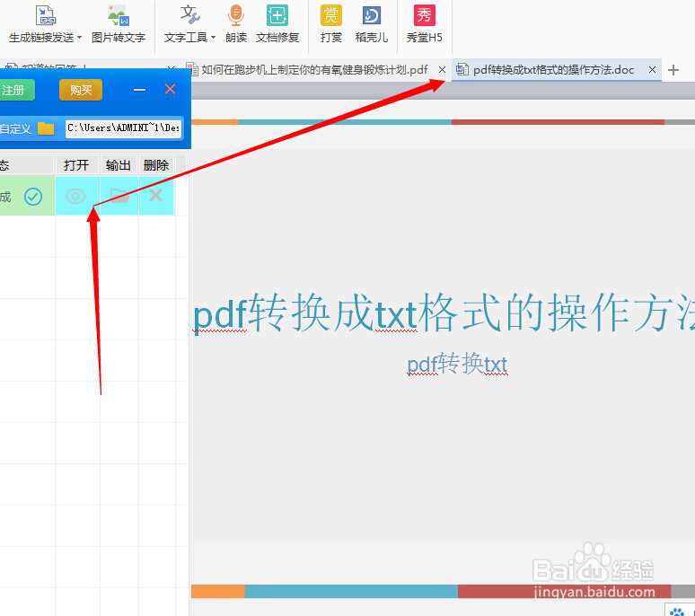Click the subtitle pdf转换txt
Viewport: 695px width, 616px height.
pyautogui.click(x=457, y=364)
